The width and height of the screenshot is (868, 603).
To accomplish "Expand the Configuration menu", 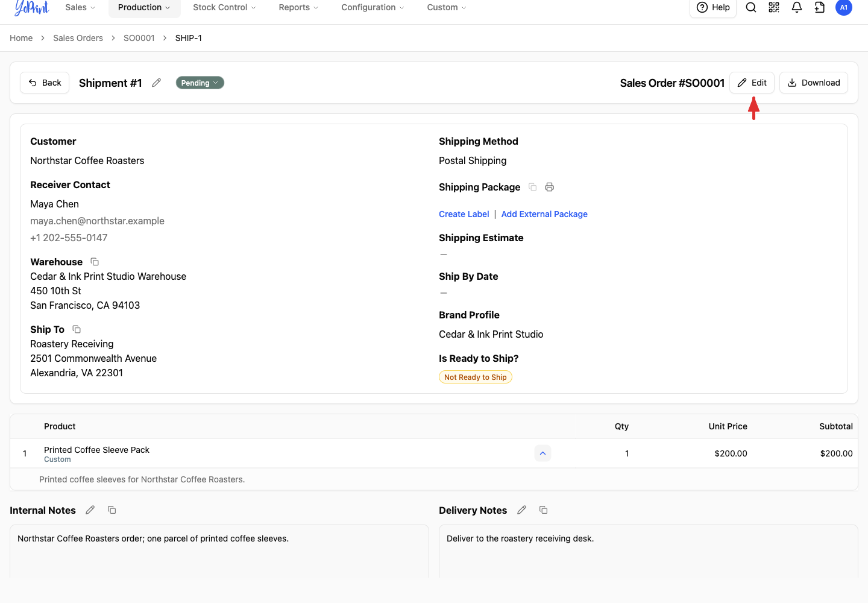I will [373, 7].
